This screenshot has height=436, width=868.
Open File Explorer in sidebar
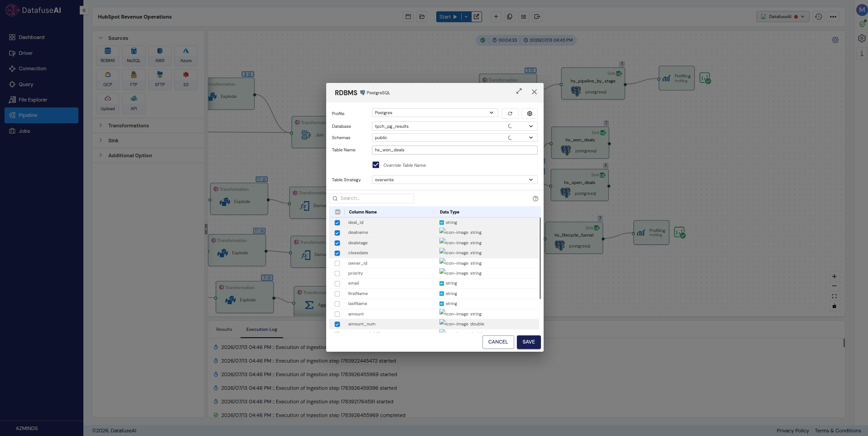coord(41,100)
